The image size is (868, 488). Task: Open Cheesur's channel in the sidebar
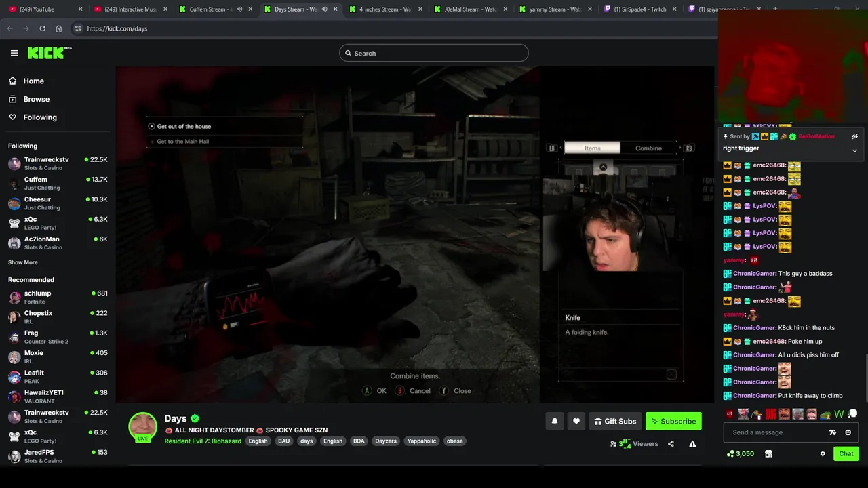click(58, 203)
